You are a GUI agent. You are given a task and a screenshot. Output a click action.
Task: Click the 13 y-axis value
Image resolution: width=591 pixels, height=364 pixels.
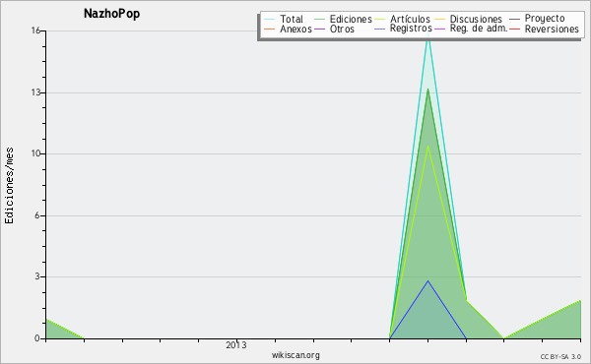35,92
